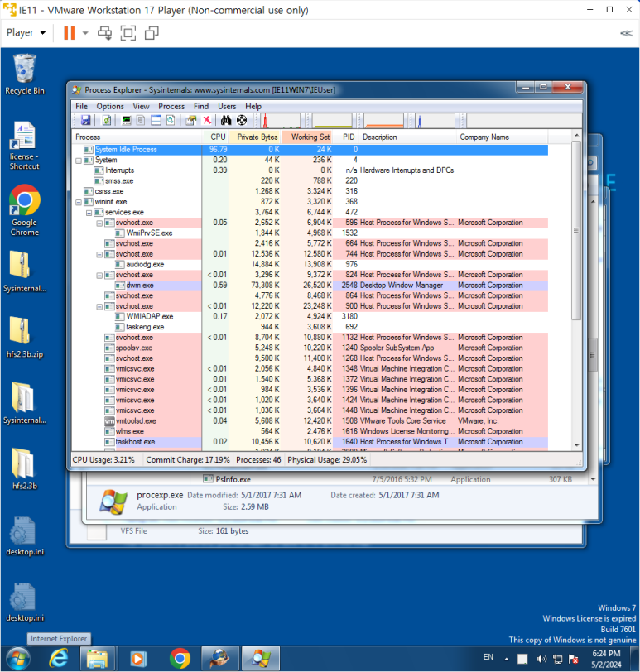The height and width of the screenshot is (672, 640).
Task: Launch Internet Explorer from the taskbar
Action: click(x=59, y=658)
